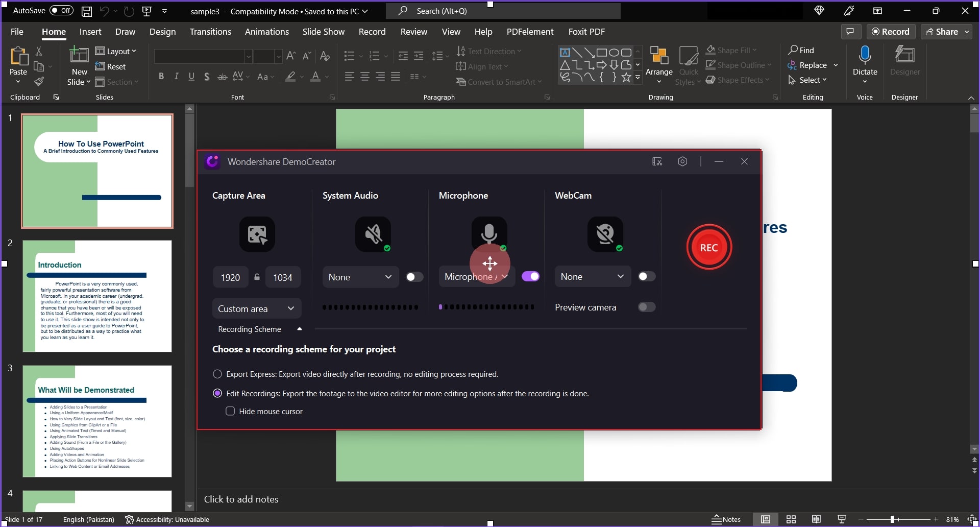Image resolution: width=980 pixels, height=527 pixels.
Task: Click the WebCam disabled camera icon
Action: coord(605,234)
